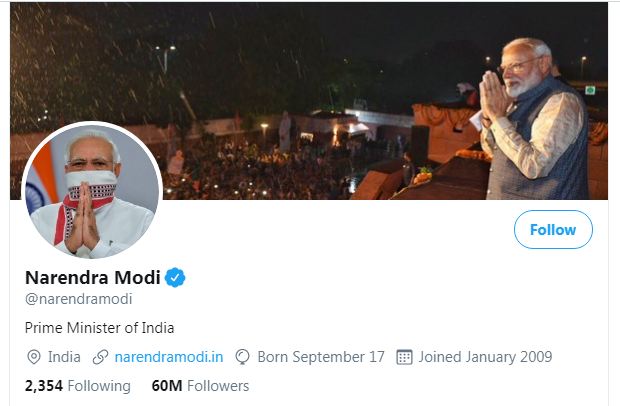Click the Prime Minister of India bio
Screen dimensions: 620x406
(x=99, y=327)
